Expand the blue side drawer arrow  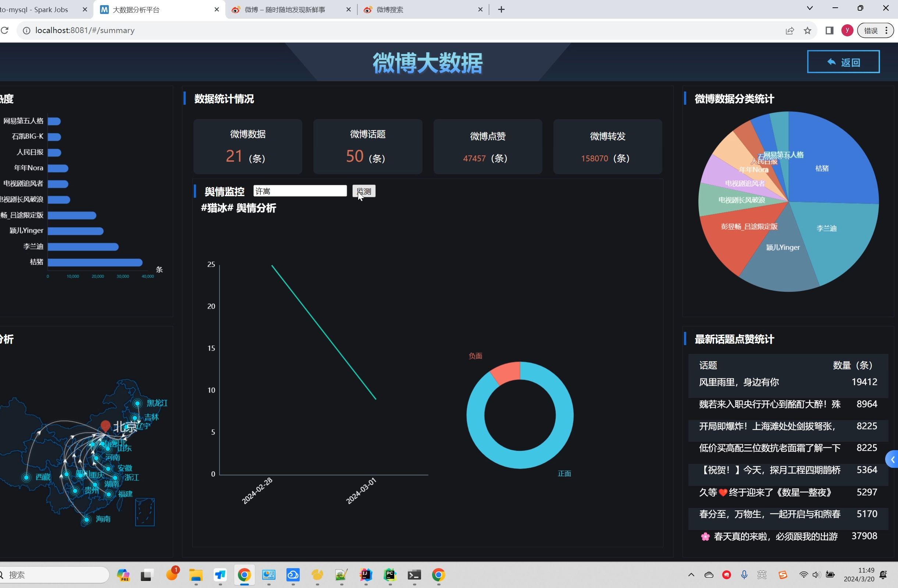pos(892,459)
